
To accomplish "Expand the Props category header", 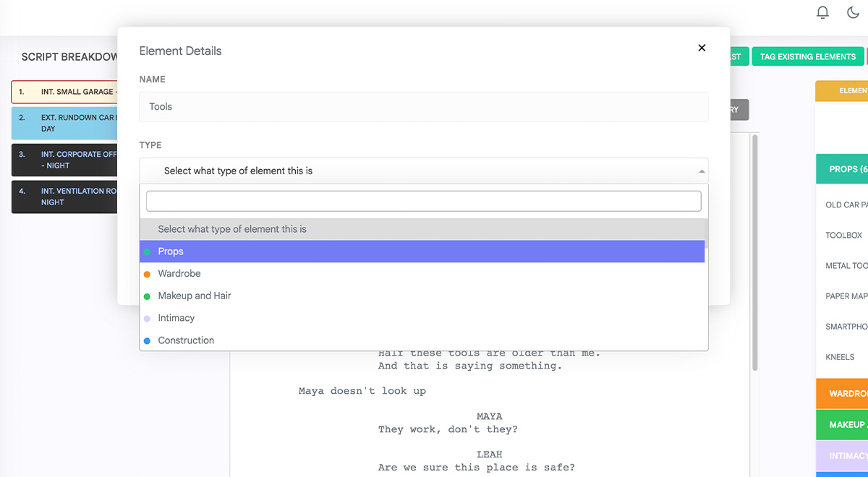I will pos(842,169).
